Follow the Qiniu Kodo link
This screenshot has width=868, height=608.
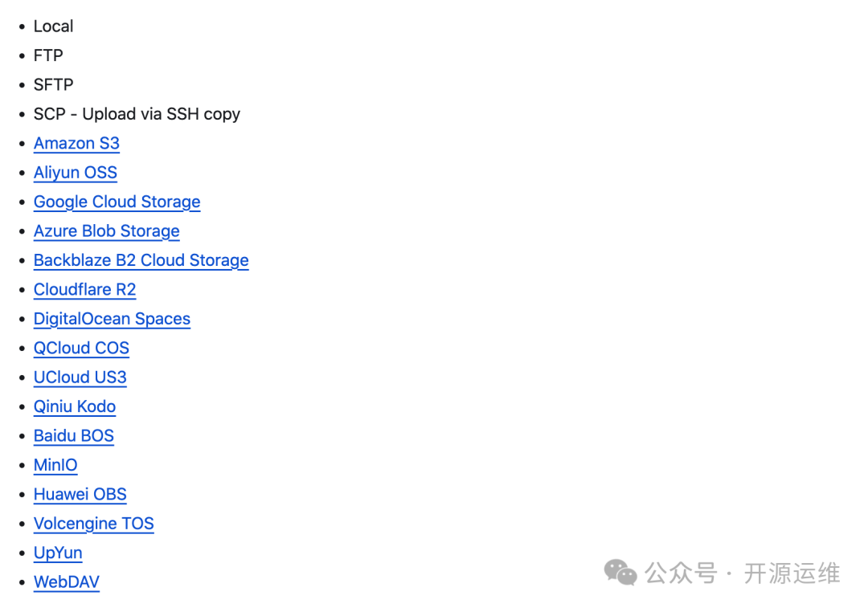coord(75,406)
